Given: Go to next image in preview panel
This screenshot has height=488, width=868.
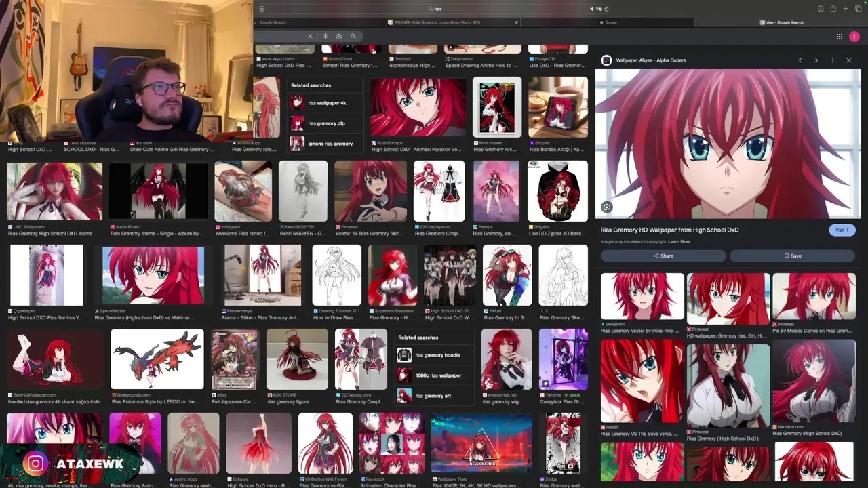Looking at the screenshot, I should [816, 60].
